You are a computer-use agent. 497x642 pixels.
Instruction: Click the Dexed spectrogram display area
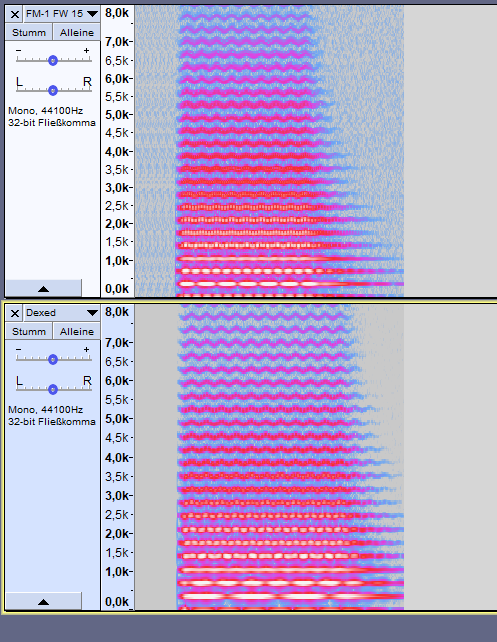[x=316, y=457]
